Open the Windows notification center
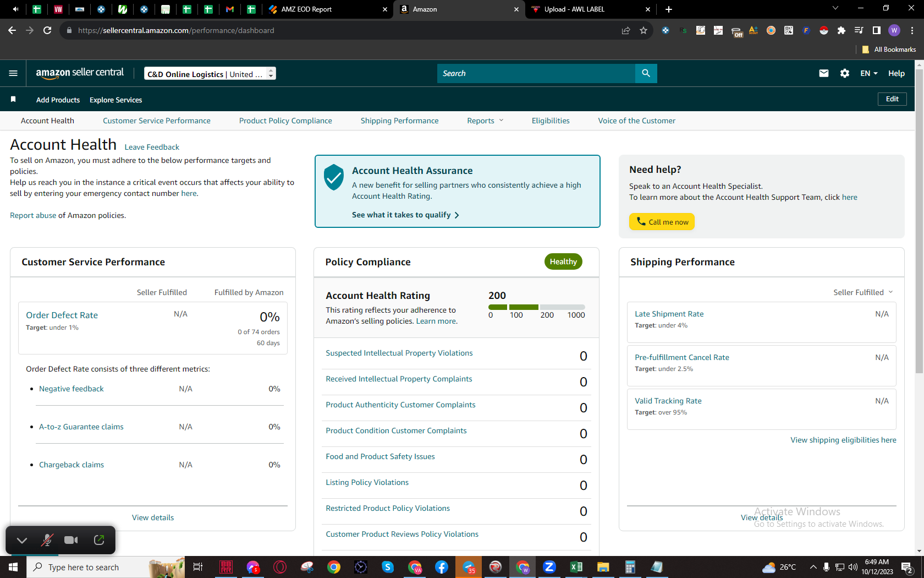 pos(908,567)
